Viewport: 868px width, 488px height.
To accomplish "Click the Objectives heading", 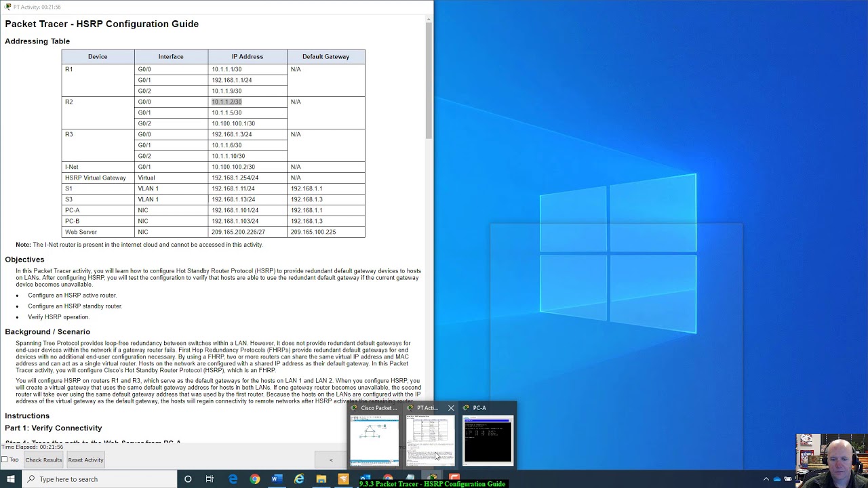I will (x=24, y=260).
